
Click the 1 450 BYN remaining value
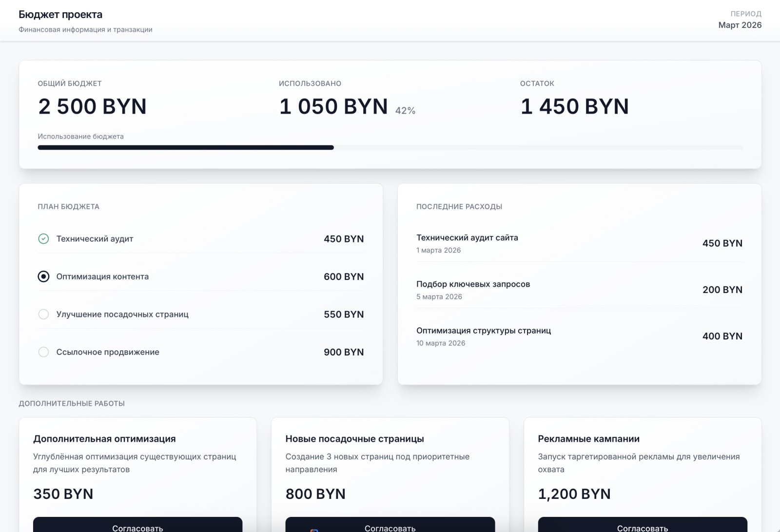pos(575,106)
